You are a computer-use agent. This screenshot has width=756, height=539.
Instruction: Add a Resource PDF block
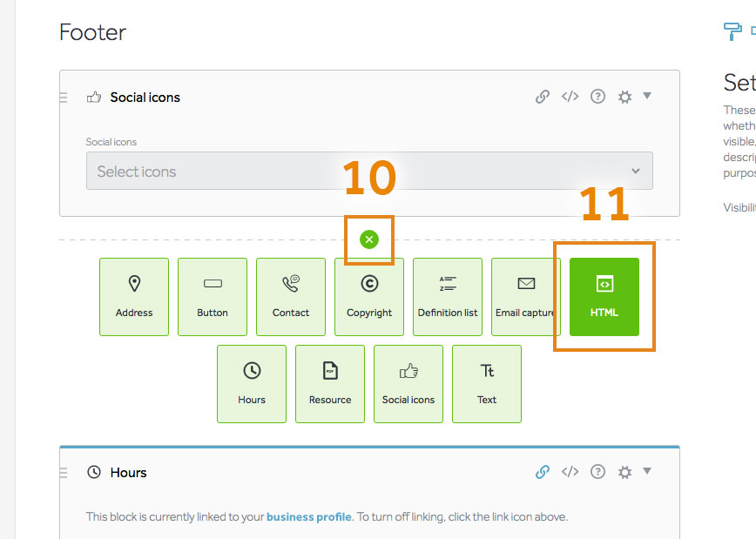pos(330,384)
